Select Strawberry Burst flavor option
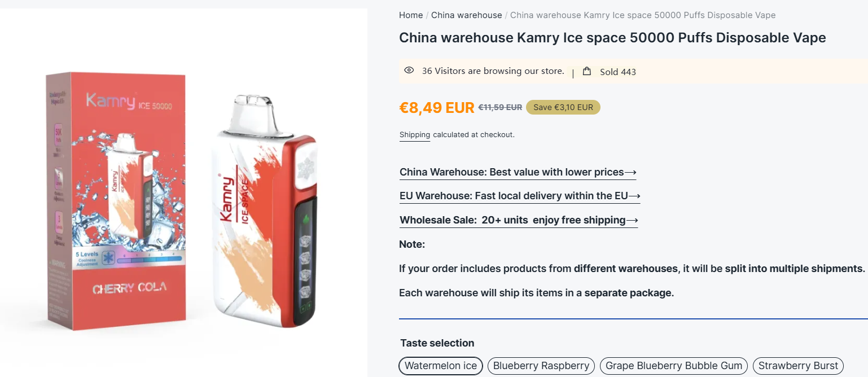 (x=798, y=366)
